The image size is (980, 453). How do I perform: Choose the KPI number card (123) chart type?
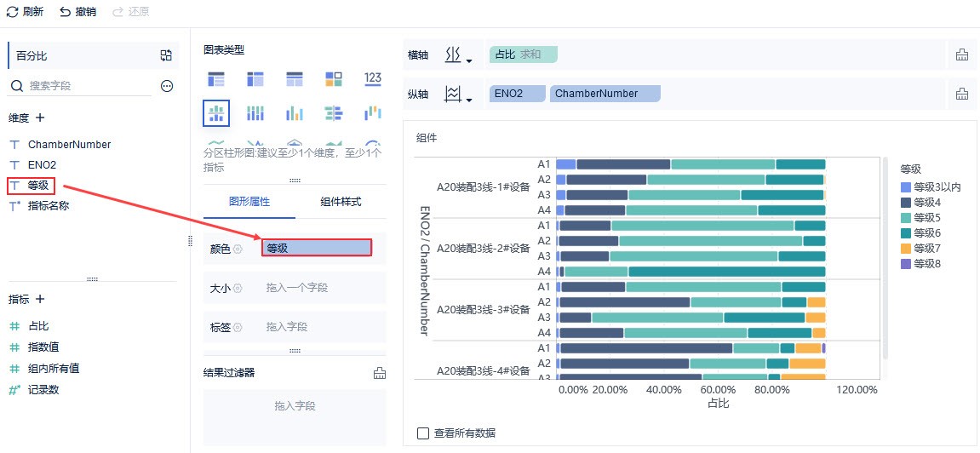[372, 79]
